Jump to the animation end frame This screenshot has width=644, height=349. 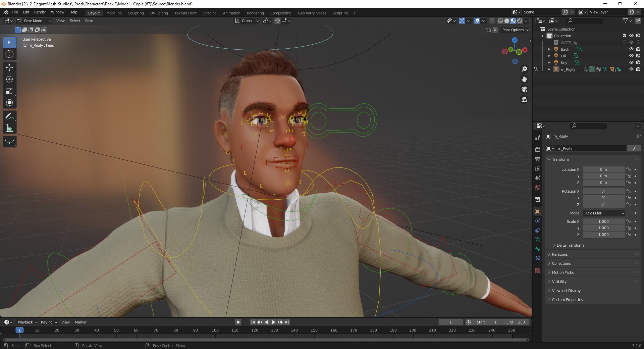(287, 322)
